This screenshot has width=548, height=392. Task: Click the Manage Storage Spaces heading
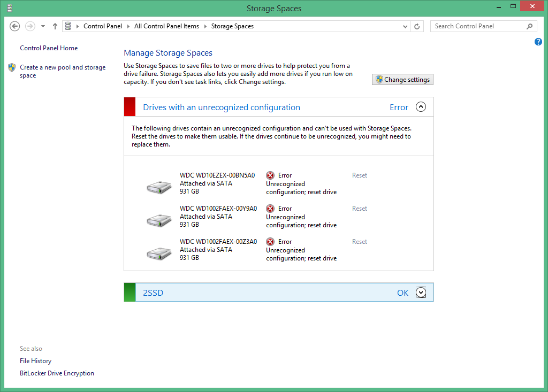click(x=168, y=53)
